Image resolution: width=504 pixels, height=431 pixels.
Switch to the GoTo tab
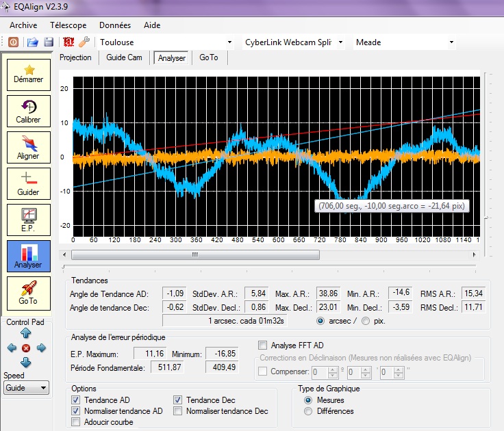click(209, 57)
